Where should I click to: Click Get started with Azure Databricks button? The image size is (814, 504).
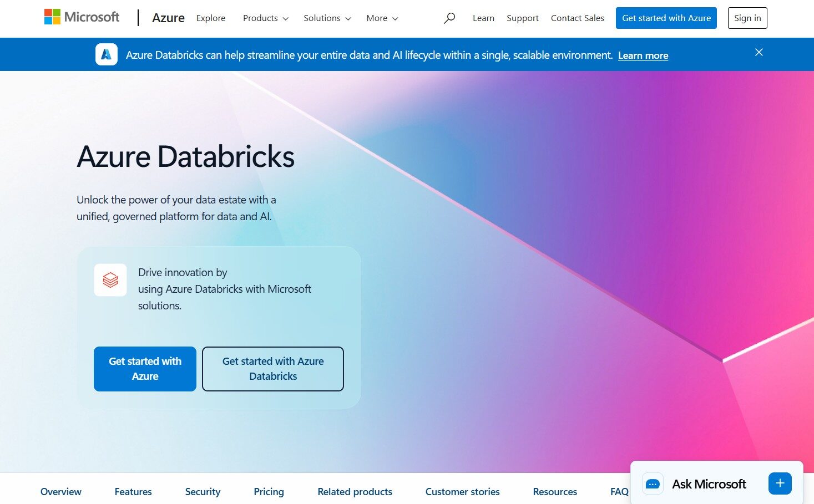click(273, 369)
